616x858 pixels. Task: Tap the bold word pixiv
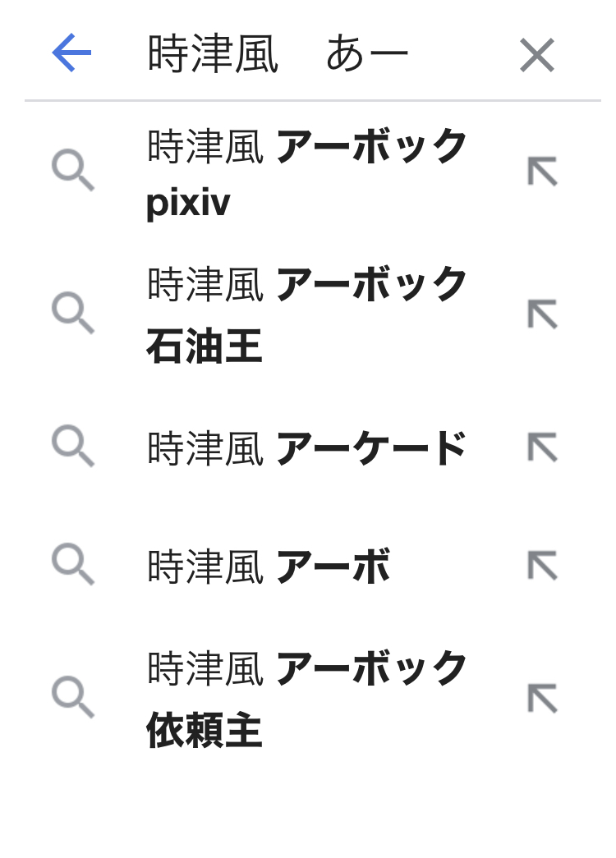pyautogui.click(x=188, y=202)
